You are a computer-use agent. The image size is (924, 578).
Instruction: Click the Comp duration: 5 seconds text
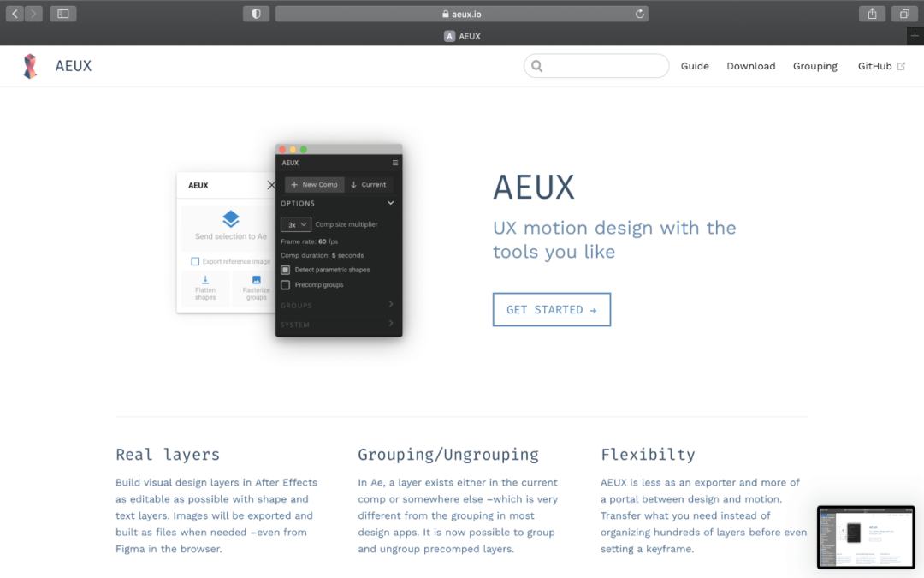point(323,256)
